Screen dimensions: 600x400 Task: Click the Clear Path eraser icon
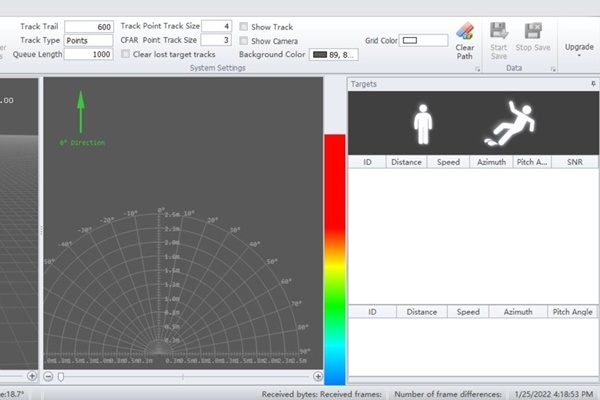[465, 31]
